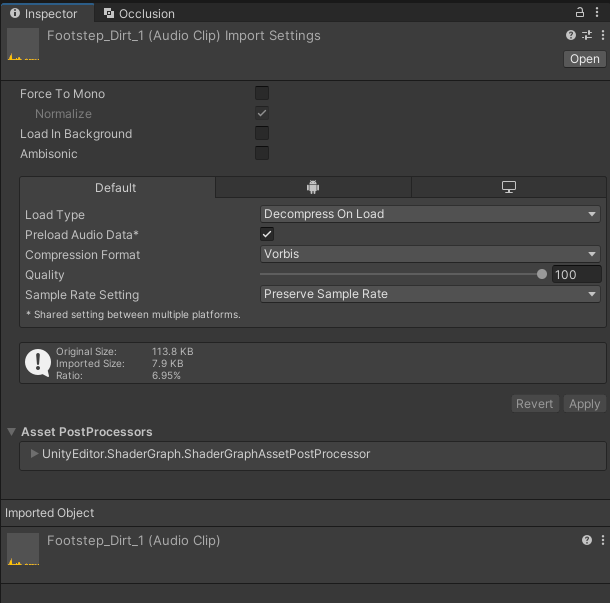Open imported object's three-dot menu

click(603, 540)
